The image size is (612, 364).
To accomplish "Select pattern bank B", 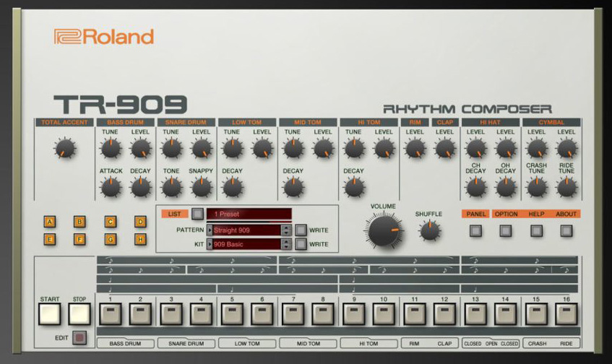I will (x=79, y=222).
